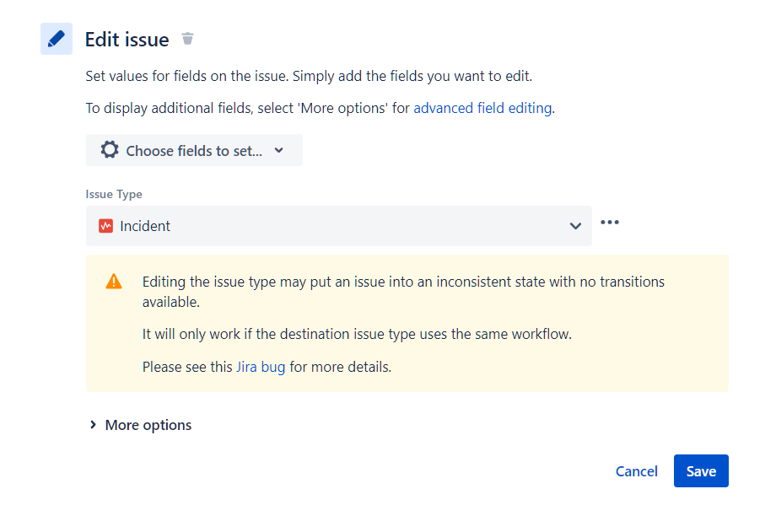Open the Choose fields to set dropdown
The width and height of the screenshot is (776, 532).
pyautogui.click(x=194, y=151)
